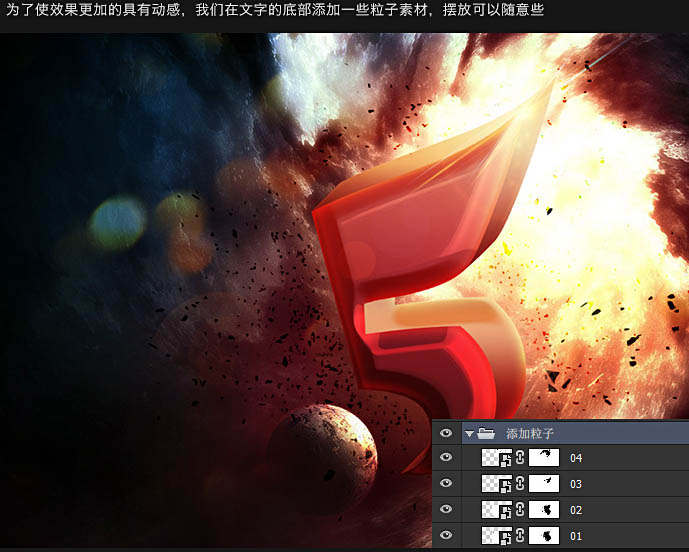Select the layer mask thumbnail of layer 02
Viewport: 689px width, 552px height.
click(x=544, y=509)
